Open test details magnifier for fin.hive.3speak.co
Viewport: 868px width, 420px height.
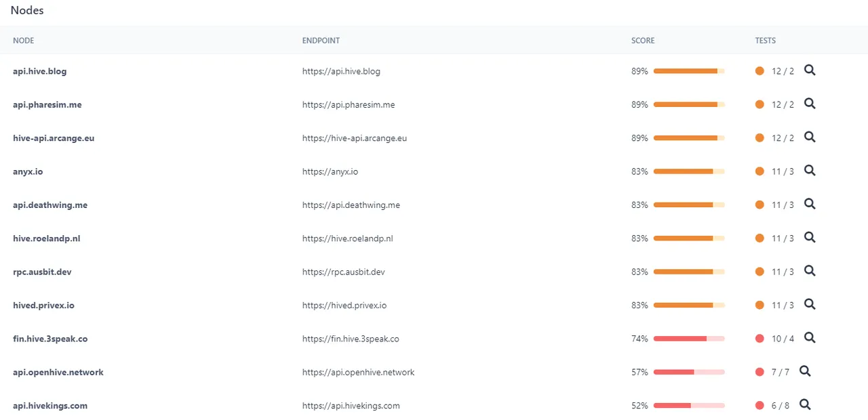[810, 338]
